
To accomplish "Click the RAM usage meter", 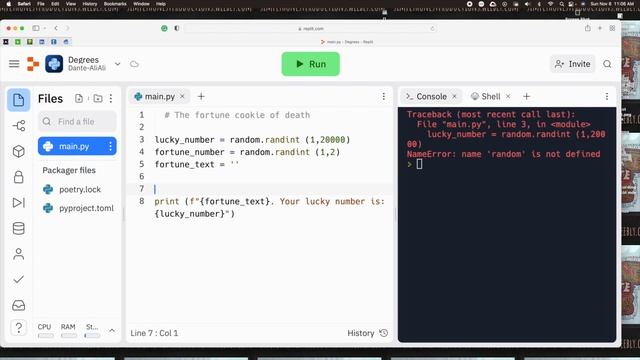I will pos(69,331).
